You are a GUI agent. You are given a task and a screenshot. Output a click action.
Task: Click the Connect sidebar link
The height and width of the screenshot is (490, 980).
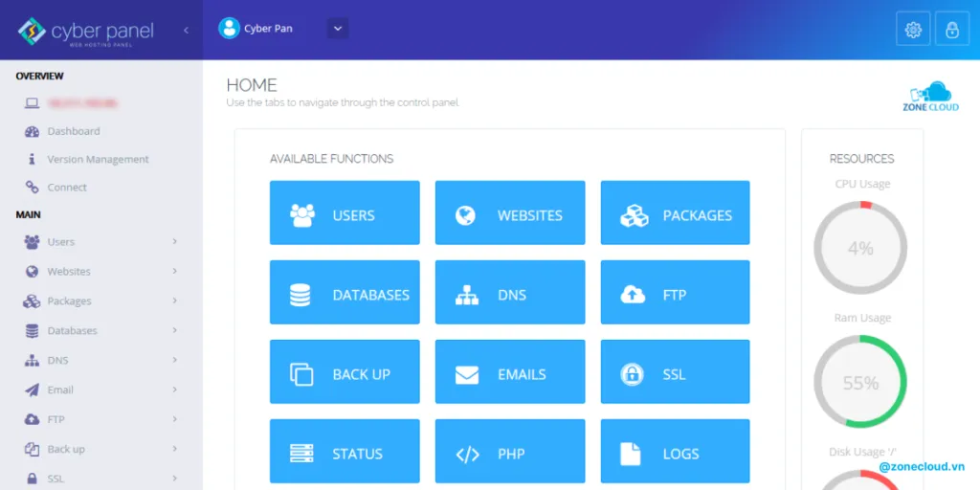pyautogui.click(x=67, y=188)
